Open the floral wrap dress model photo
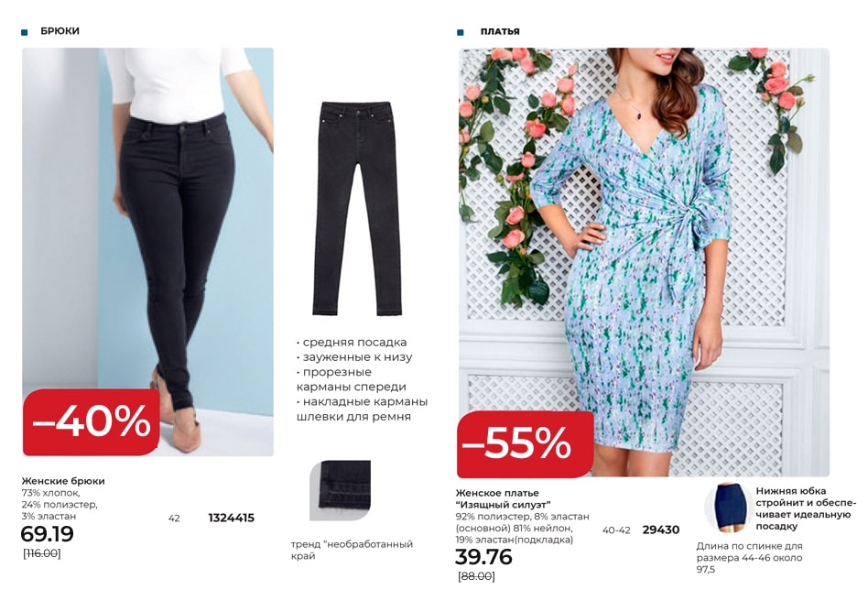Image resolution: width=868 pixels, height=601 pixels. pos(644,262)
